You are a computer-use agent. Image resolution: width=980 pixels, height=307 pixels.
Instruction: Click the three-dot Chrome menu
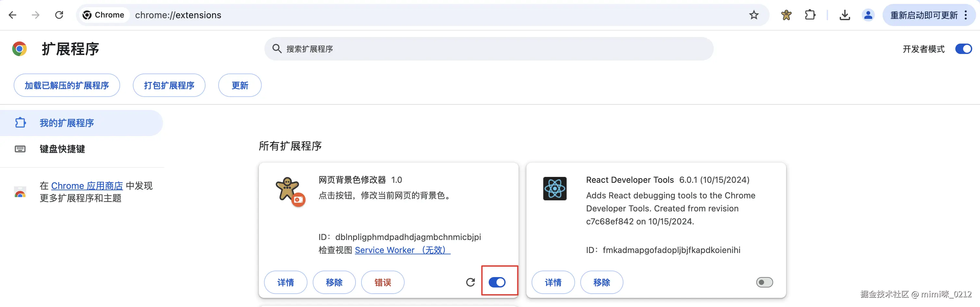click(966, 15)
